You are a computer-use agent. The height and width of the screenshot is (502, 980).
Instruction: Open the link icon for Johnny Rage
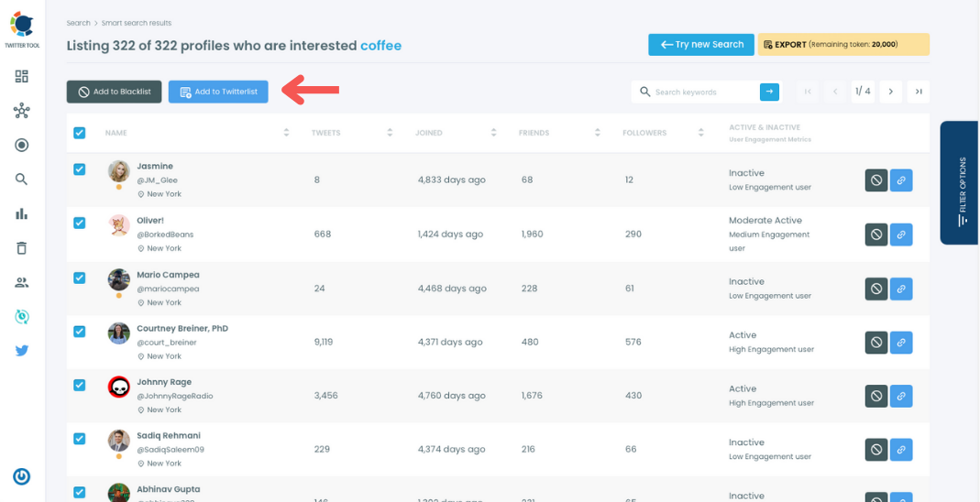pyautogui.click(x=901, y=397)
